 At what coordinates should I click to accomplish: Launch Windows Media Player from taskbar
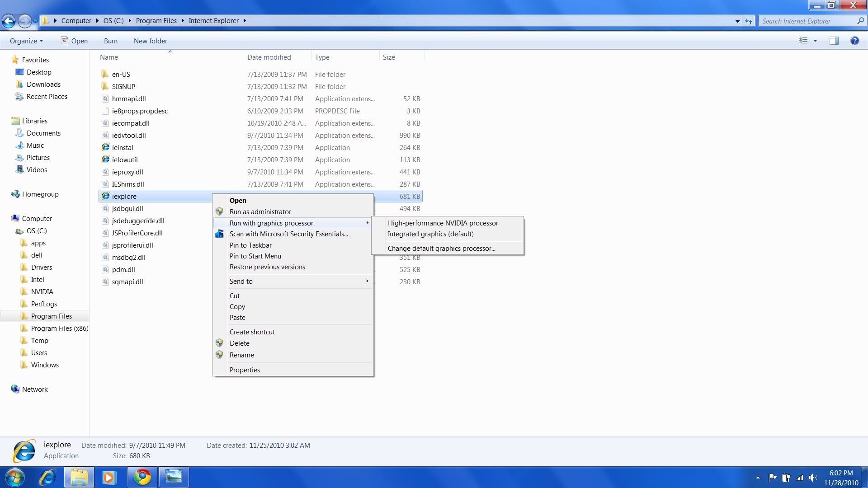[109, 477]
